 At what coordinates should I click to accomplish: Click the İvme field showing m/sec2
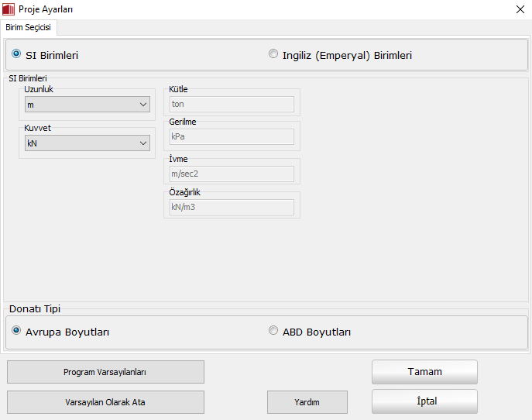point(232,174)
